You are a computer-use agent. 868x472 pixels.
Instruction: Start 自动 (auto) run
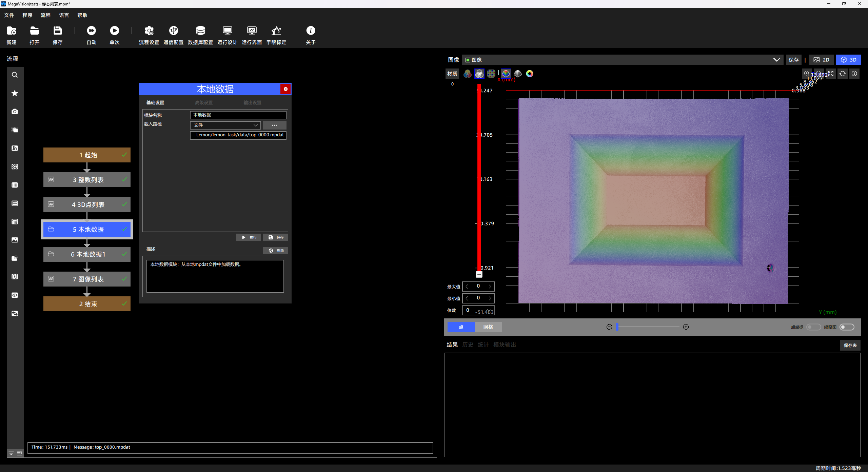[x=92, y=31]
